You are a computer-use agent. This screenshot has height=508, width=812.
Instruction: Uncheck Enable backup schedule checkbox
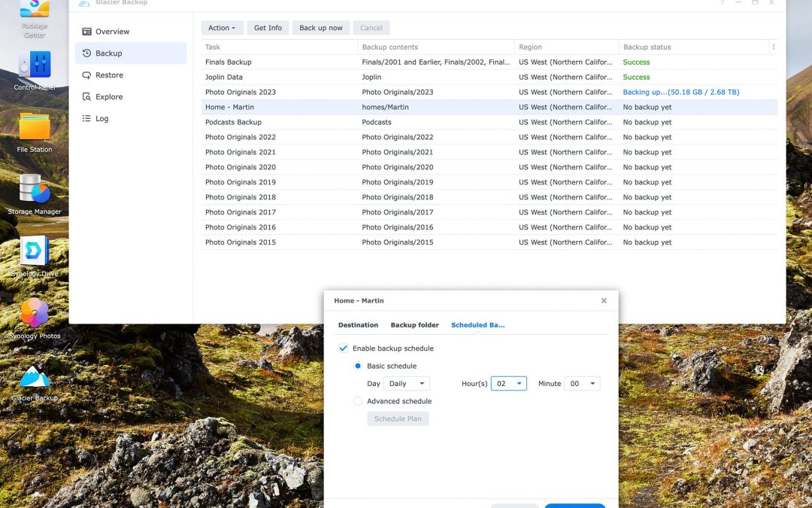click(344, 348)
